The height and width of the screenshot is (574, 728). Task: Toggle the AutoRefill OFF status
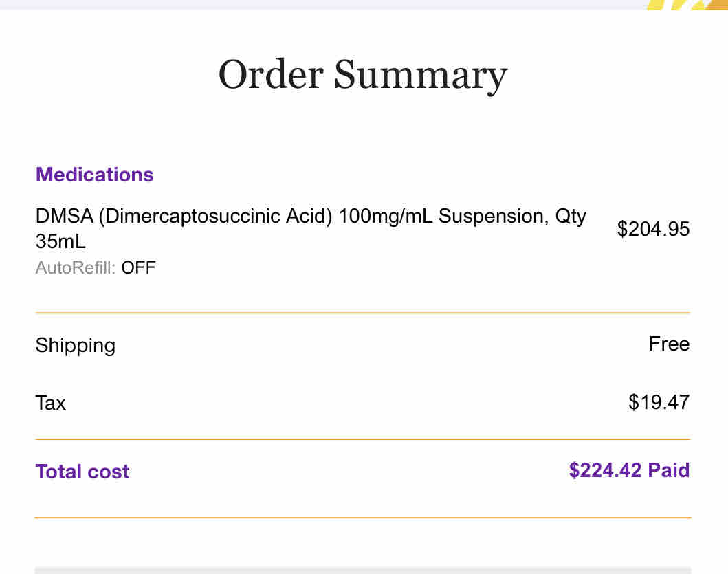click(138, 268)
